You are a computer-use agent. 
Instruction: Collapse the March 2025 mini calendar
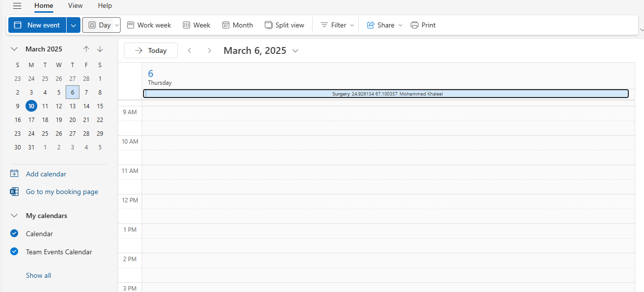(15, 49)
